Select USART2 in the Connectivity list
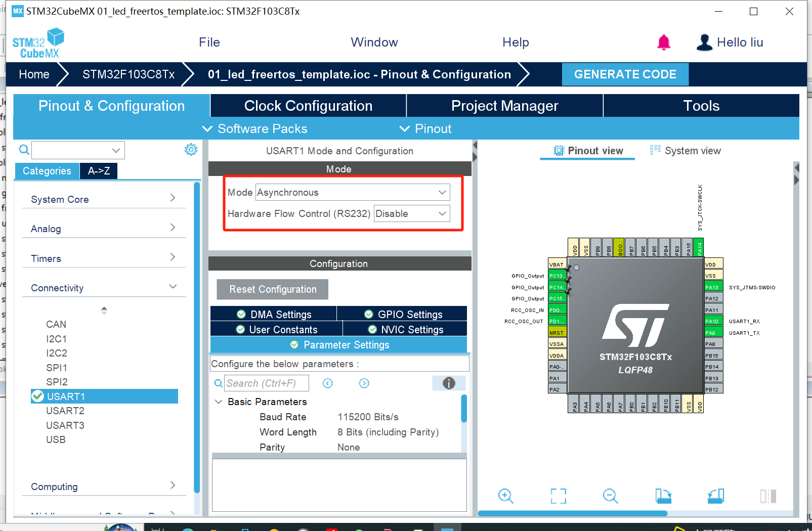812x531 pixels. (x=65, y=411)
